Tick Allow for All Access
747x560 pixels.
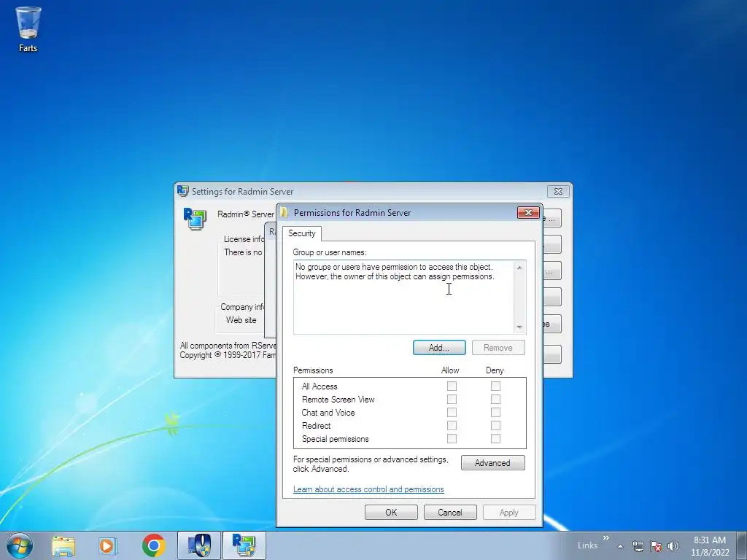[x=452, y=386]
